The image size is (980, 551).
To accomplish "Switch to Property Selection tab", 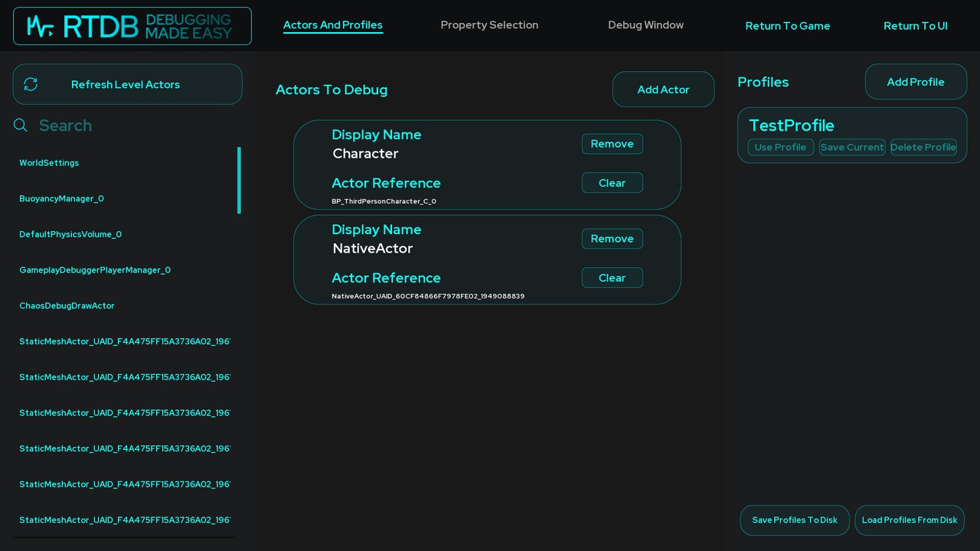I will (x=489, y=25).
